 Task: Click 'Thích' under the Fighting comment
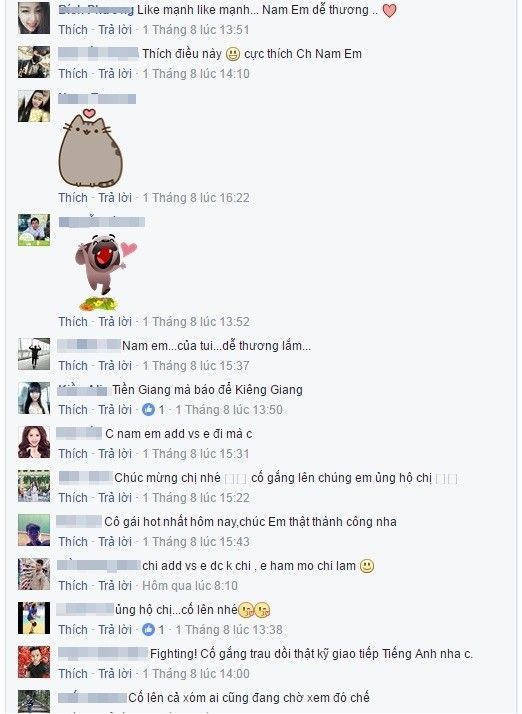pyautogui.click(x=73, y=673)
